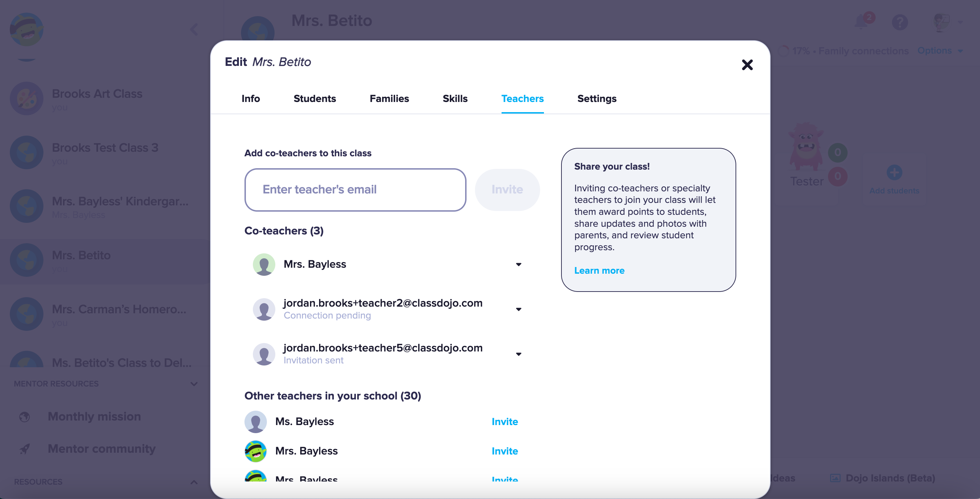Screen dimensions: 980x499
Task: Switch to the Info tab
Action: pos(251,98)
